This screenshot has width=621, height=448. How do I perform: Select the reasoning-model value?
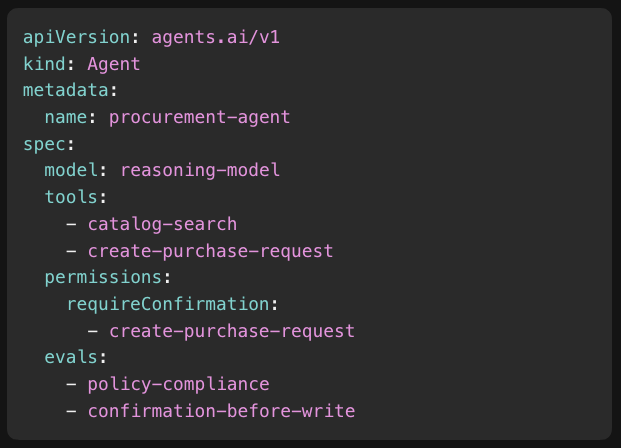pos(200,171)
